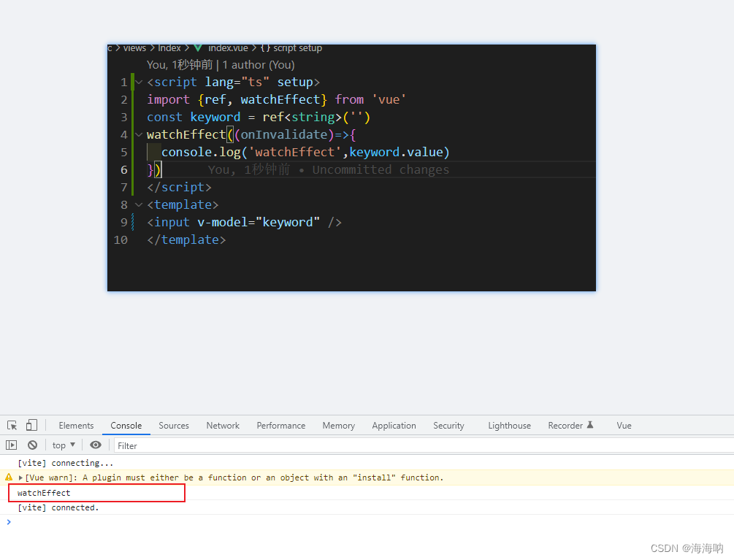Activate the inspect element picker icon
The height and width of the screenshot is (560, 734).
[x=12, y=425]
